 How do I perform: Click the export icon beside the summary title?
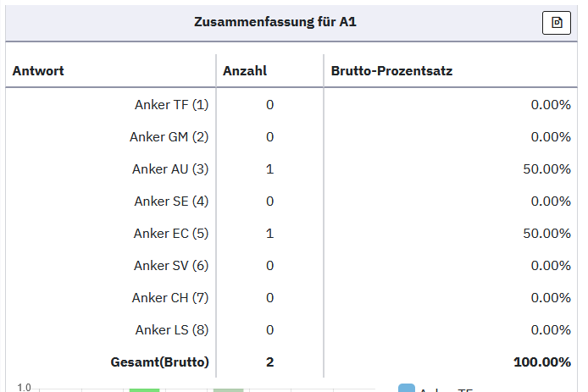[557, 23]
